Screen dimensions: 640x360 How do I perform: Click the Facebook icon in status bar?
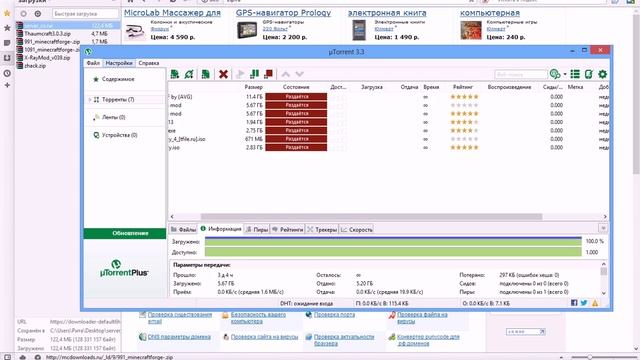[x=574, y=303]
